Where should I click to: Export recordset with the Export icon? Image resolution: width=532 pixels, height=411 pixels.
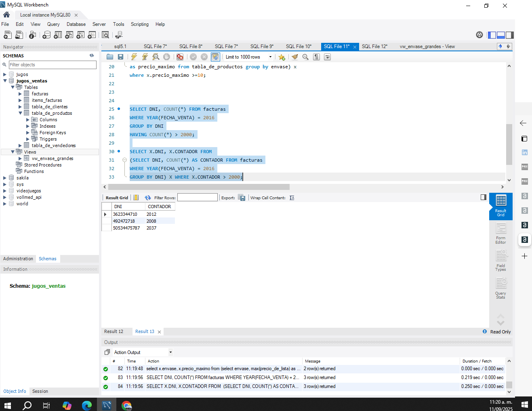pyautogui.click(x=242, y=198)
